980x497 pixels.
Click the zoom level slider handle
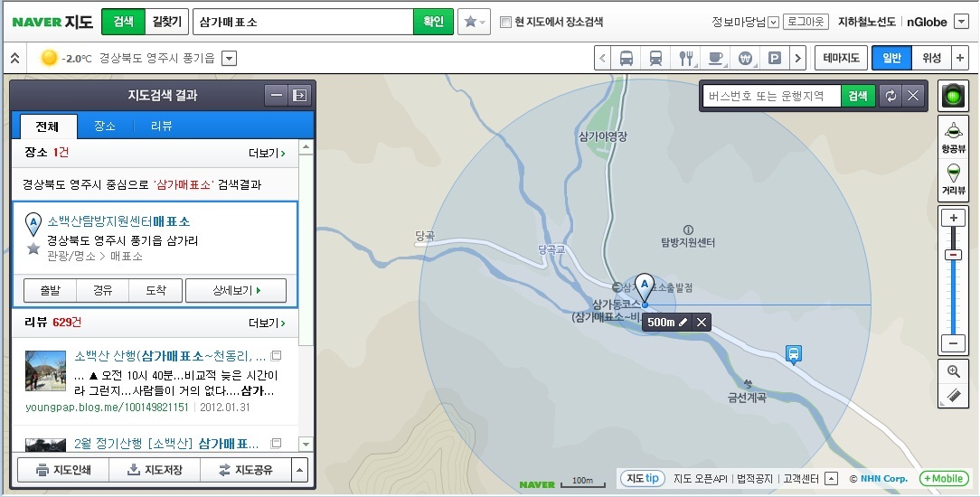pos(954,255)
